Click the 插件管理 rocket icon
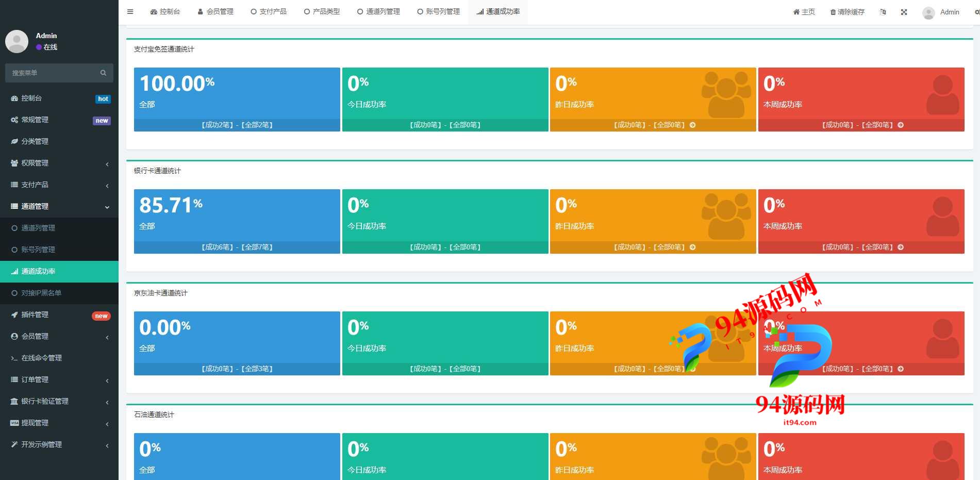 [14, 315]
